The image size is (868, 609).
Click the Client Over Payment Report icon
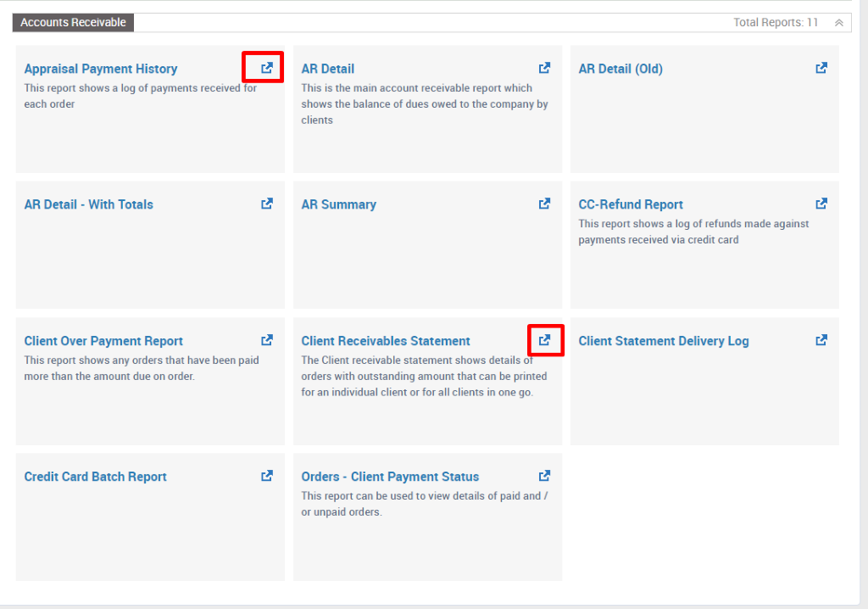click(x=266, y=339)
